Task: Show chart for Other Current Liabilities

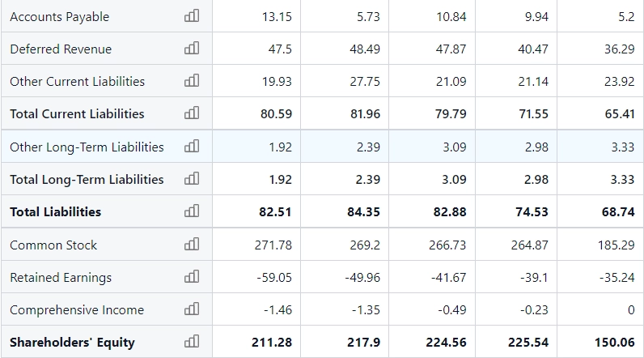Action: (192, 81)
